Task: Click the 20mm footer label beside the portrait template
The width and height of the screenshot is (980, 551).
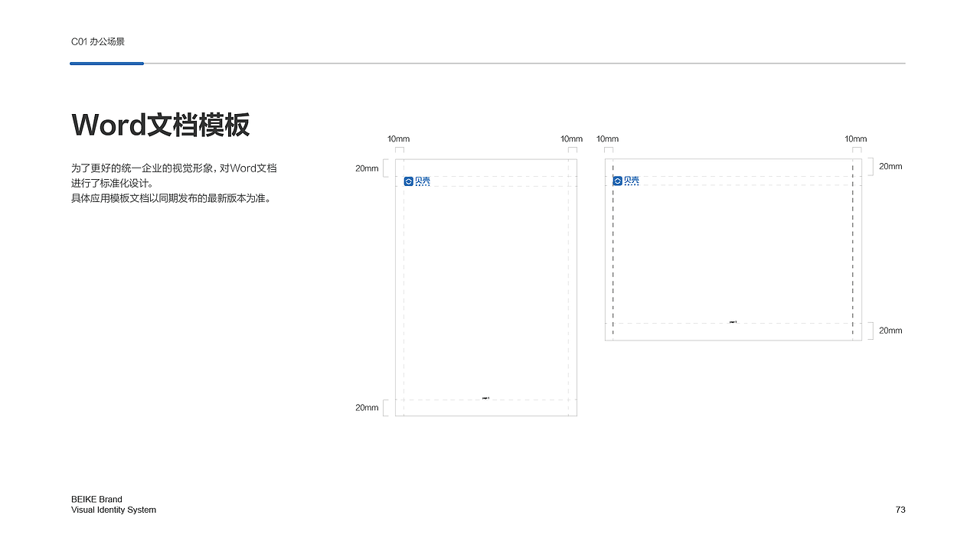Action: coord(367,408)
